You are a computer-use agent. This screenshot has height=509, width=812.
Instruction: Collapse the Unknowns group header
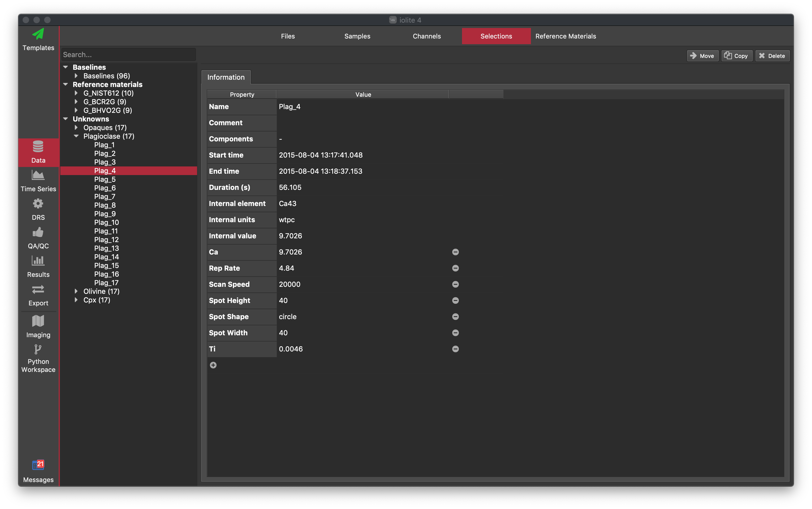click(66, 119)
